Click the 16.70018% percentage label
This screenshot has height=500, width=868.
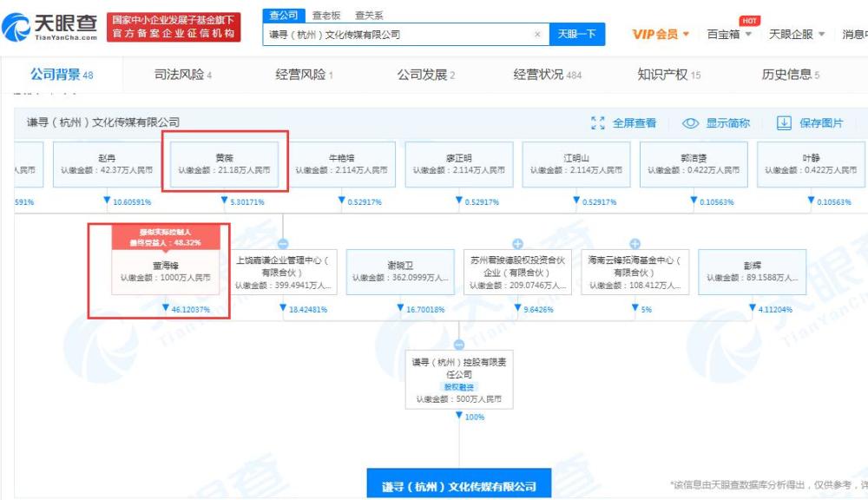point(425,310)
